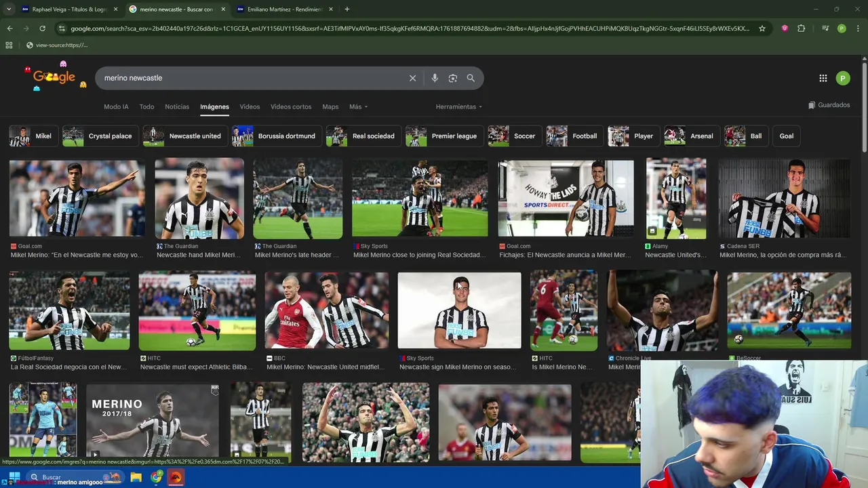Open 'Newcastle United's...' Alamy result
The width and height of the screenshot is (868, 488).
click(675, 255)
